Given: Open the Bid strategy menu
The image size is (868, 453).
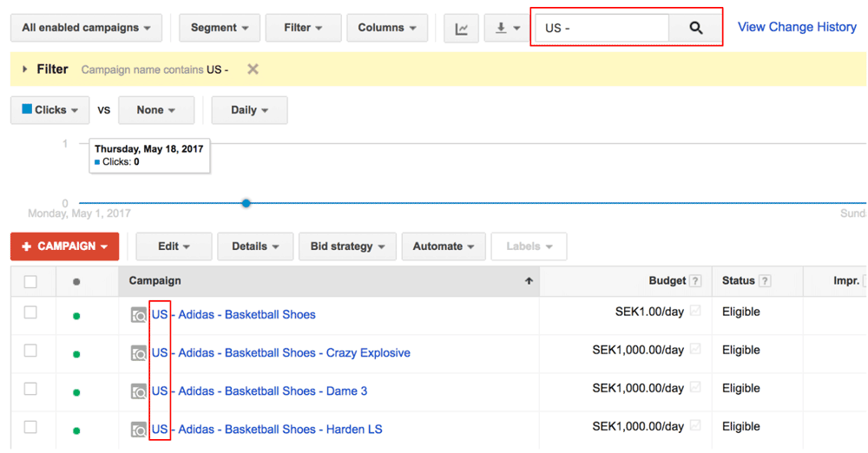Looking at the screenshot, I should click(347, 246).
